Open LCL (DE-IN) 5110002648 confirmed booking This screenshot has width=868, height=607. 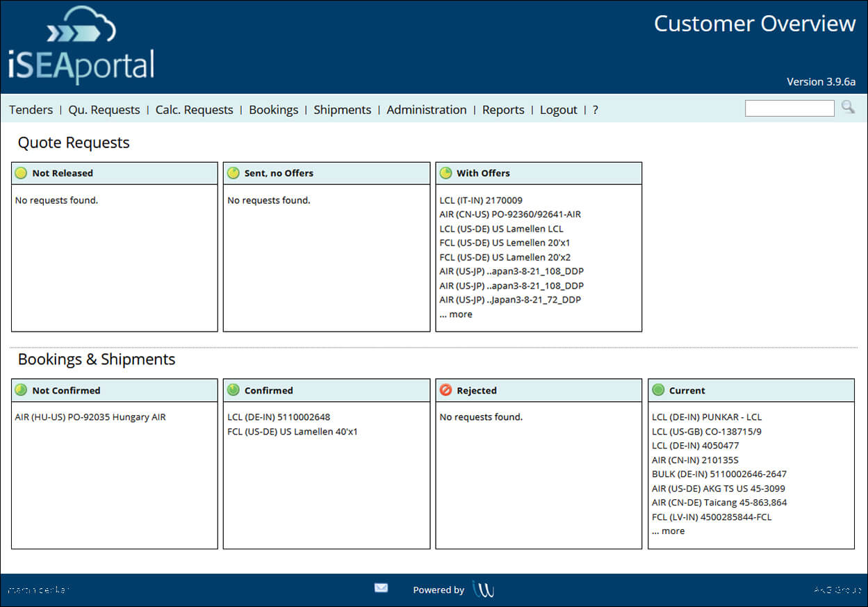pyautogui.click(x=279, y=417)
